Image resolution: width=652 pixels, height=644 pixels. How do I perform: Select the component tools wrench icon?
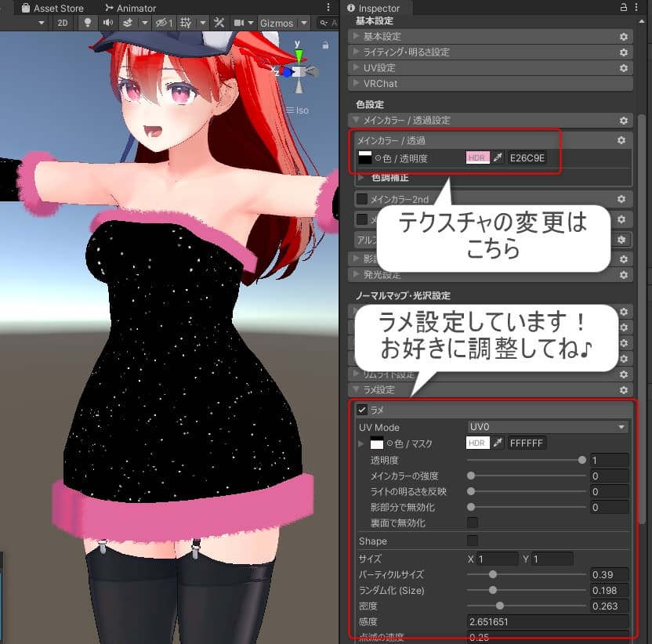219,23
